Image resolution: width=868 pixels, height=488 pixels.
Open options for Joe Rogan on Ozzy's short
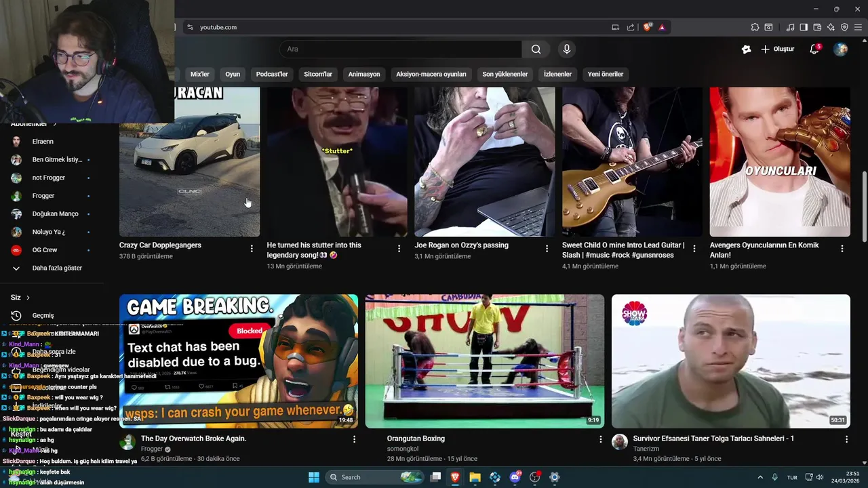(x=547, y=249)
